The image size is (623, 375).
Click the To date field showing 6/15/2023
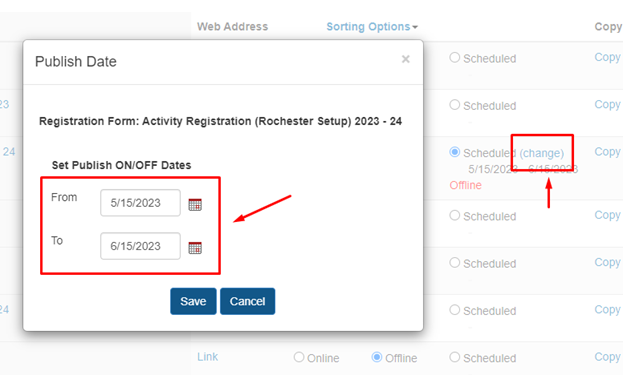pyautogui.click(x=140, y=246)
